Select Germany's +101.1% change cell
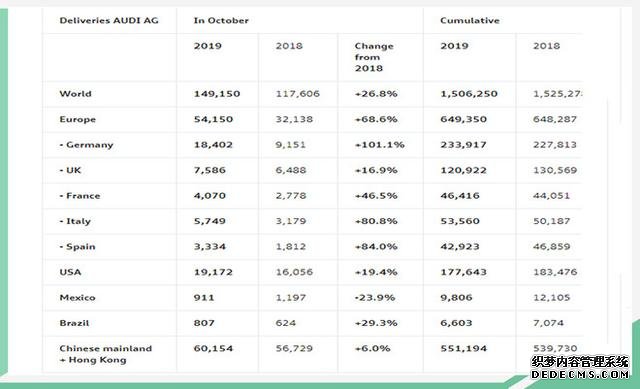 [x=380, y=144]
